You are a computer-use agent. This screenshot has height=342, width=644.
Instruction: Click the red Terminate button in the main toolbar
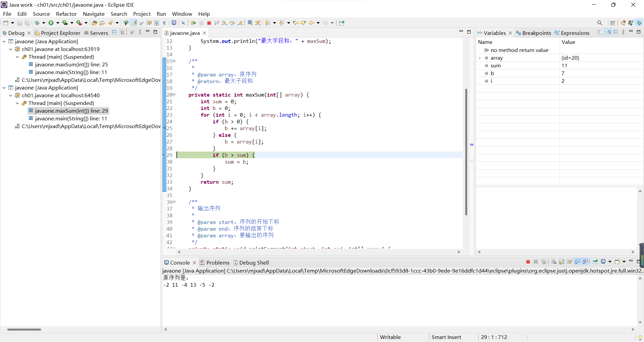(x=209, y=23)
